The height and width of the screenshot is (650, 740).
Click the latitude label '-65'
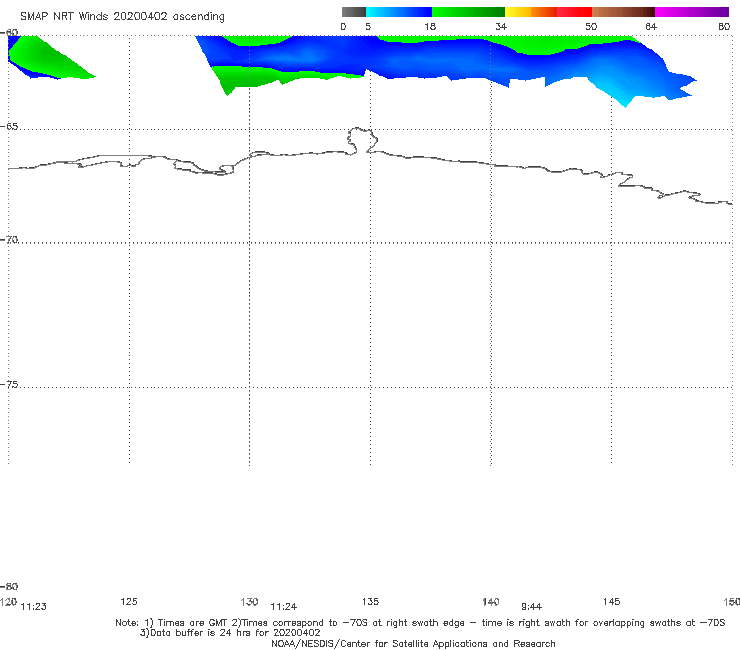[x=9, y=127]
